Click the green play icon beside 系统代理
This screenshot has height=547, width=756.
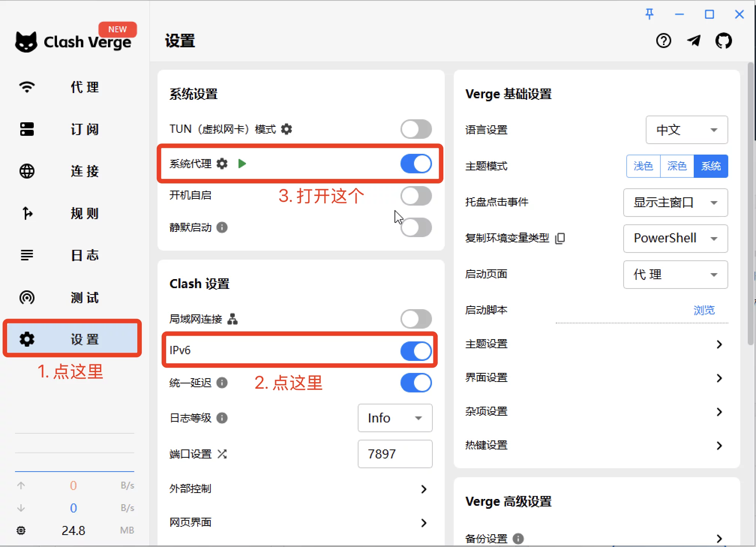point(242,164)
